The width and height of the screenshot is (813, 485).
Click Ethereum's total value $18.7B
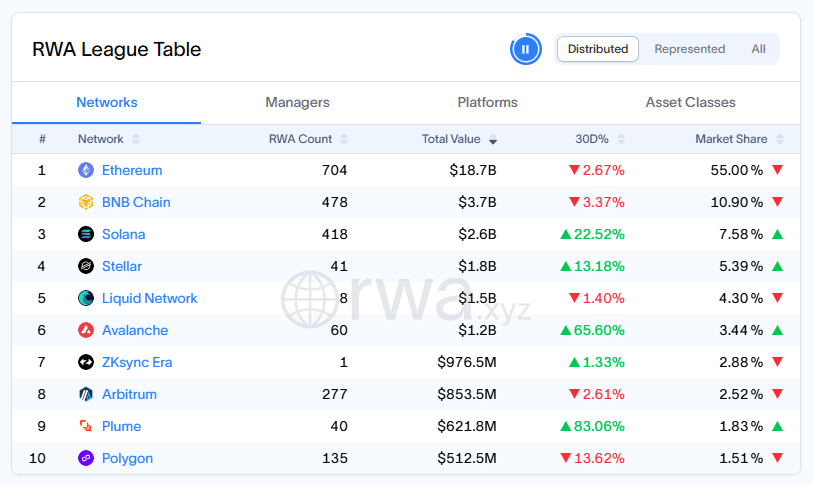473,170
